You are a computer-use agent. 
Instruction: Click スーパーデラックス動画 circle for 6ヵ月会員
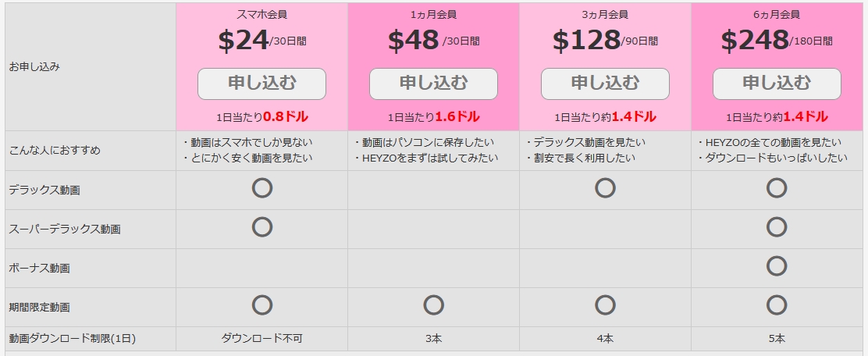click(x=777, y=227)
